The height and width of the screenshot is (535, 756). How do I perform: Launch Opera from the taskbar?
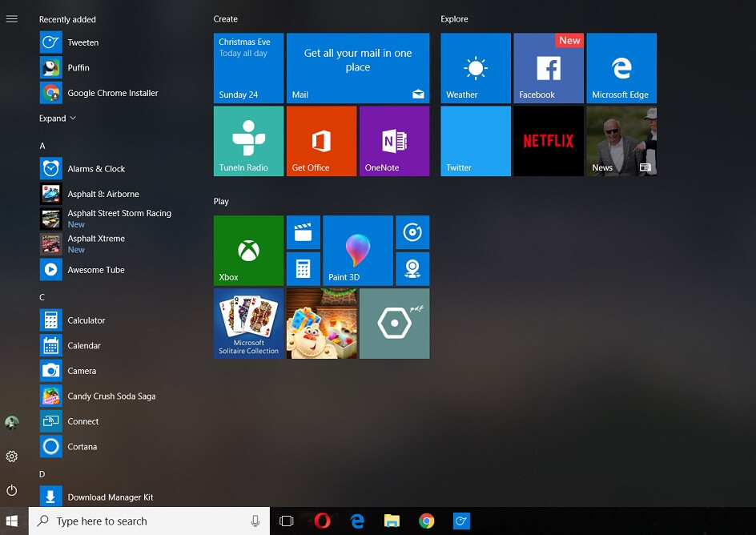[x=322, y=521]
